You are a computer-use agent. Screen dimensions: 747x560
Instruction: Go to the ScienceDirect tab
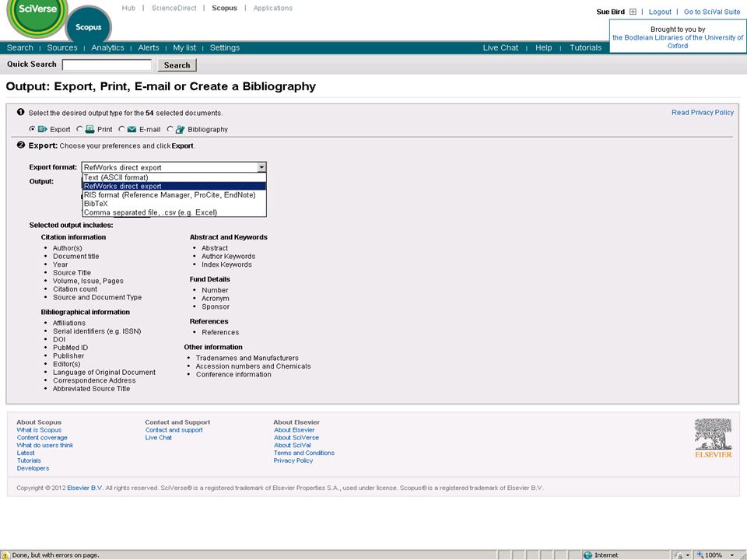pyautogui.click(x=174, y=8)
